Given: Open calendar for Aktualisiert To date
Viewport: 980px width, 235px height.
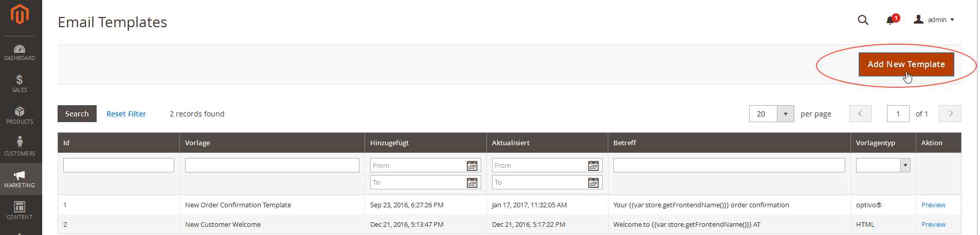Looking at the screenshot, I should point(593,183).
